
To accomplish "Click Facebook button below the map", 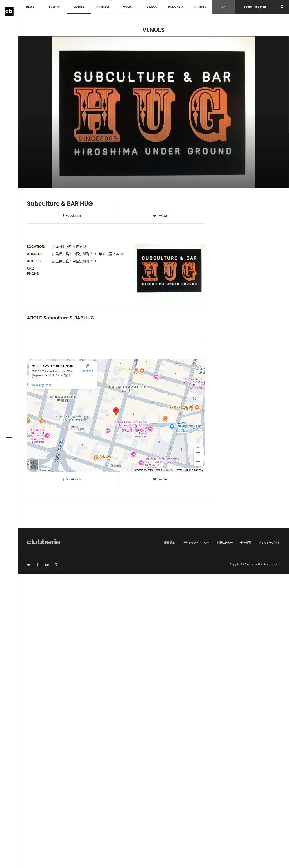I will point(72,479).
